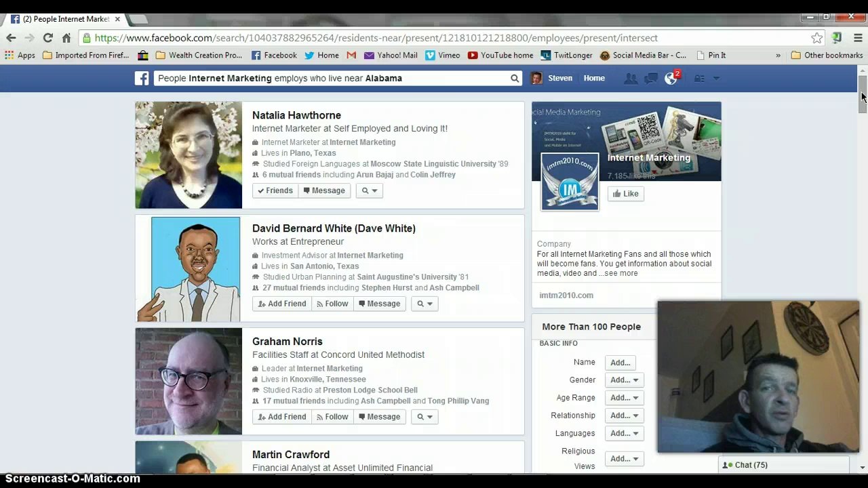Open the Chat (75) bar
This screenshot has height=488, width=868.
pos(784,466)
